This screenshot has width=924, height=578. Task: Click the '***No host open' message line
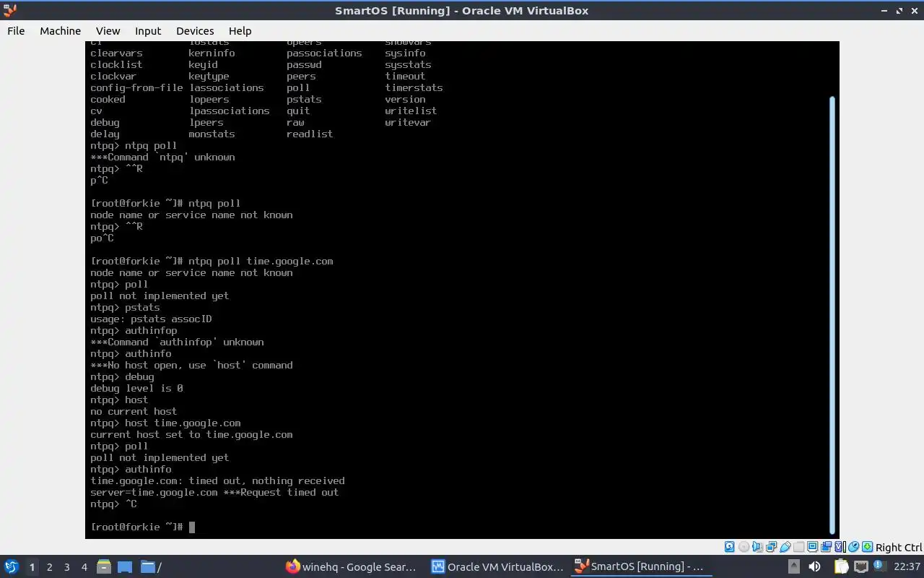[x=191, y=365]
